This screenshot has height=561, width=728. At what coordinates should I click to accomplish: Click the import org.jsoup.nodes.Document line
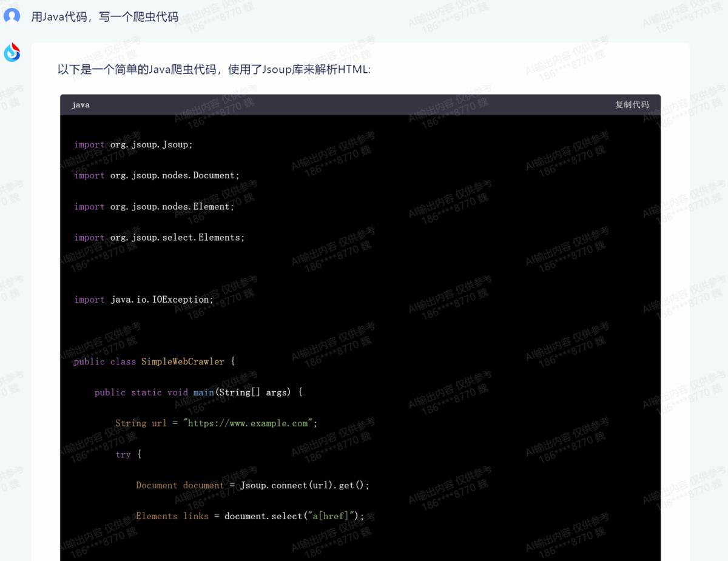tap(157, 175)
